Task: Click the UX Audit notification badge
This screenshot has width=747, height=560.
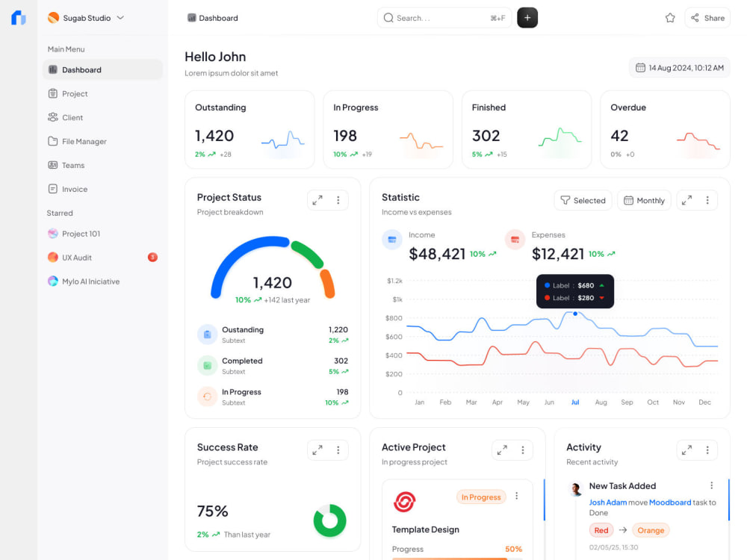Action: coord(152,257)
